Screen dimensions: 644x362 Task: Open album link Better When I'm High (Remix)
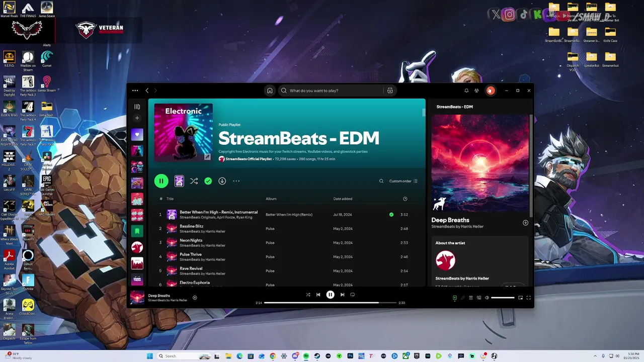pos(289,215)
